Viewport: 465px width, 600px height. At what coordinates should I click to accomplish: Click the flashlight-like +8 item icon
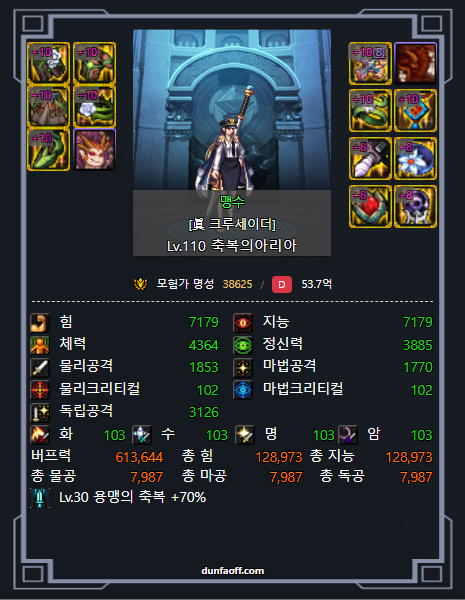(370, 158)
